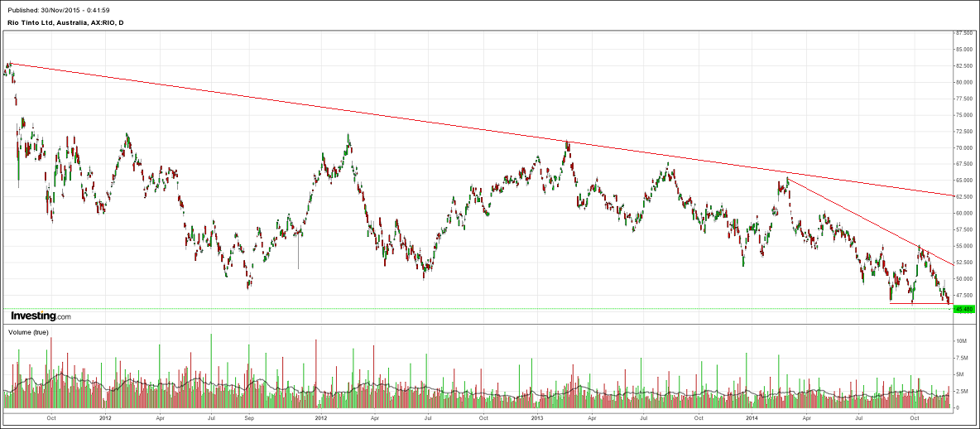Screen dimensions: 980x429
Task: Click the 2.5M volume axis label
Action: [962, 391]
